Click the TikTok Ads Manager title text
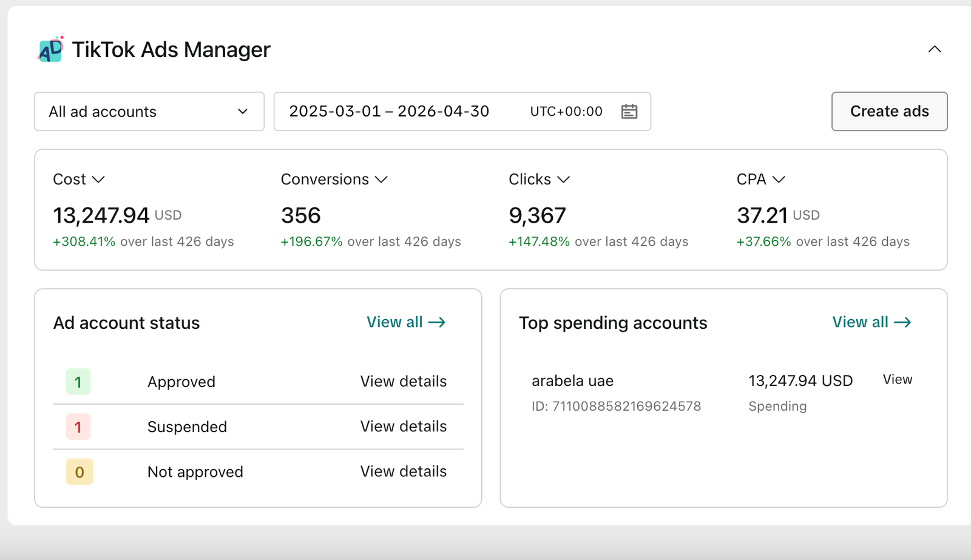Image resolution: width=971 pixels, height=560 pixels. [171, 50]
